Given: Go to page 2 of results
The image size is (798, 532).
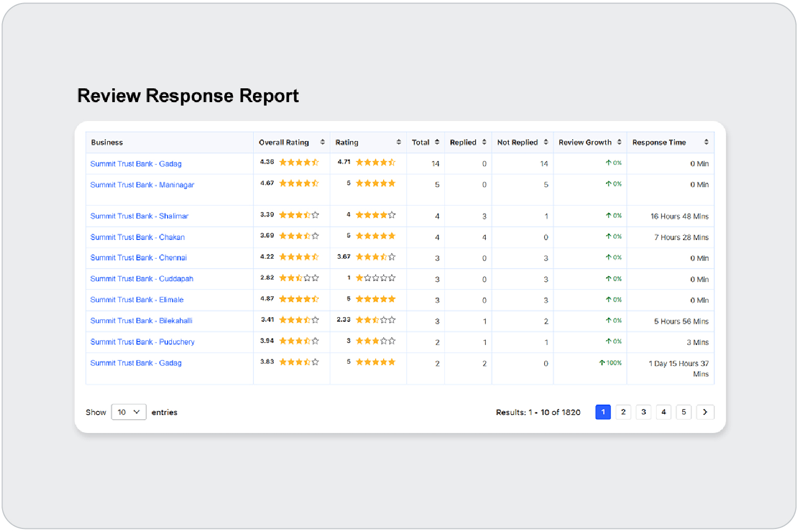Looking at the screenshot, I should click(623, 412).
